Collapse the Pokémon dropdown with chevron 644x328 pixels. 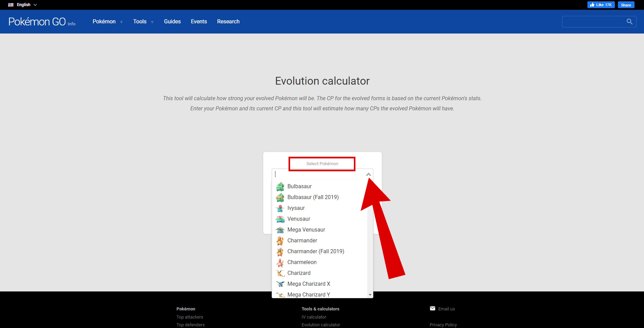click(x=369, y=174)
